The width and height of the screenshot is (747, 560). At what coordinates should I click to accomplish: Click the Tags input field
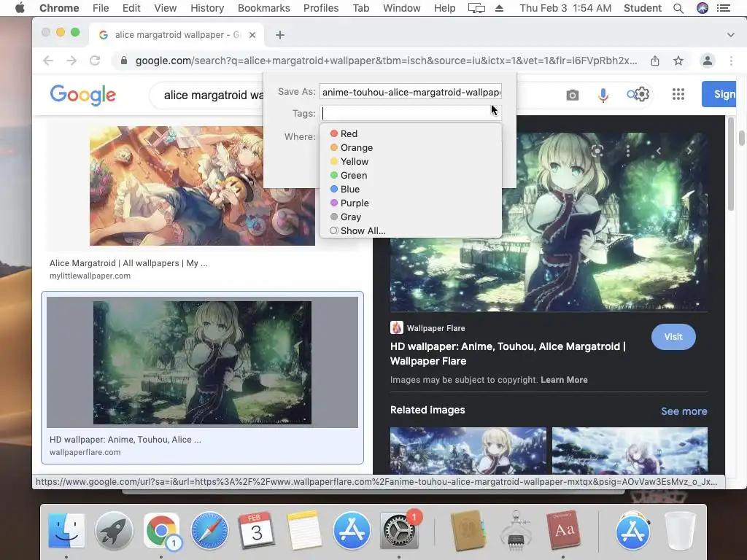(x=411, y=113)
